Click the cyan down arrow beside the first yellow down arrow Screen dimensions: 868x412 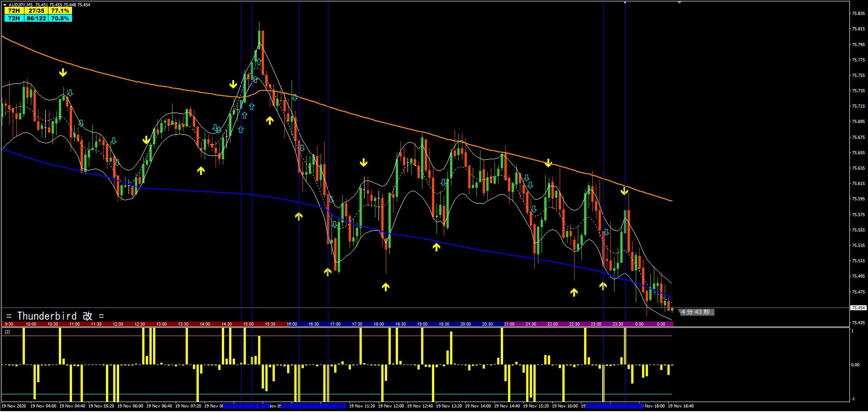click(70, 93)
